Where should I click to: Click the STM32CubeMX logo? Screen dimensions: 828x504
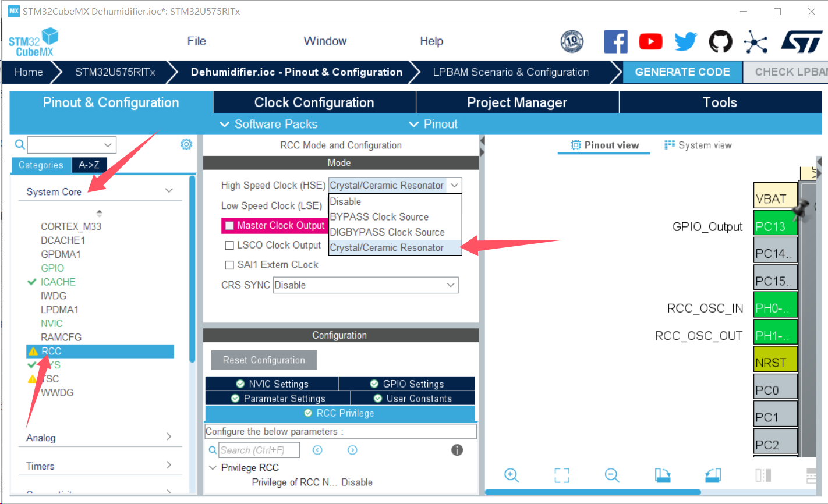pos(34,42)
